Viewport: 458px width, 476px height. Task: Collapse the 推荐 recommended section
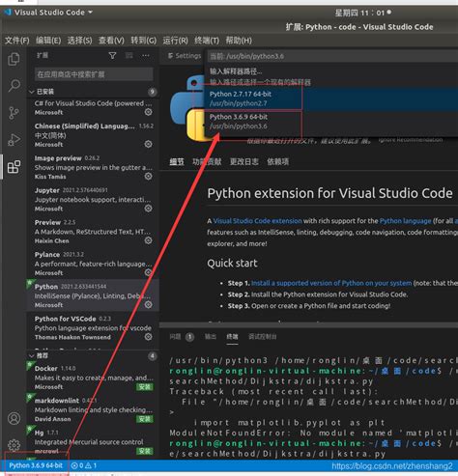coord(32,355)
